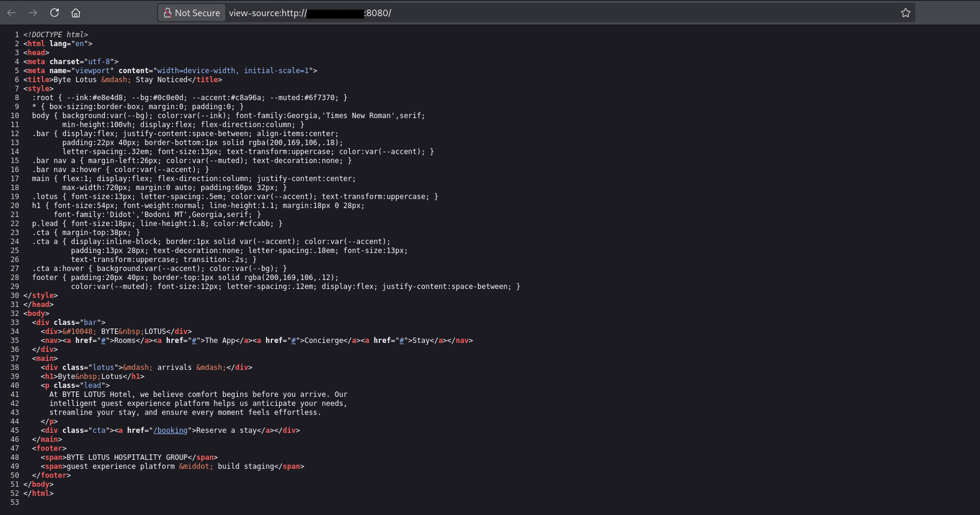Click the # href before Concierge
Viewport: 980px width, 515px height.
click(x=294, y=341)
